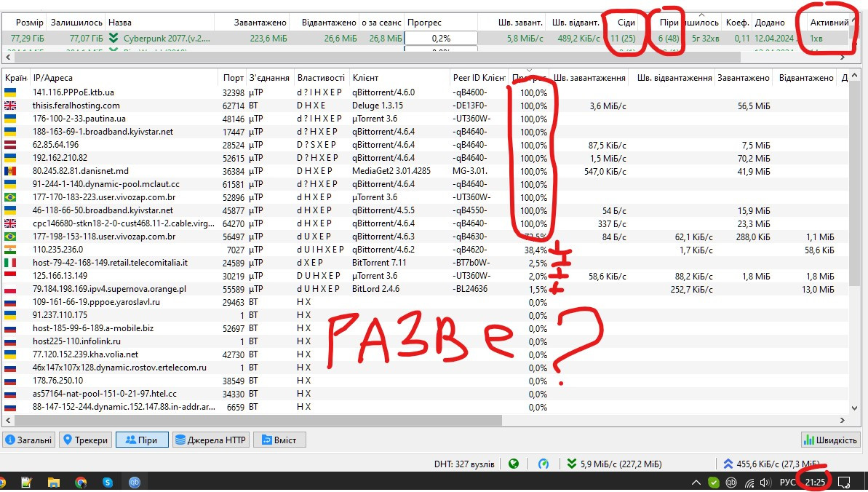
Task: Open qBittorrent icon in system tray
Action: point(730,482)
